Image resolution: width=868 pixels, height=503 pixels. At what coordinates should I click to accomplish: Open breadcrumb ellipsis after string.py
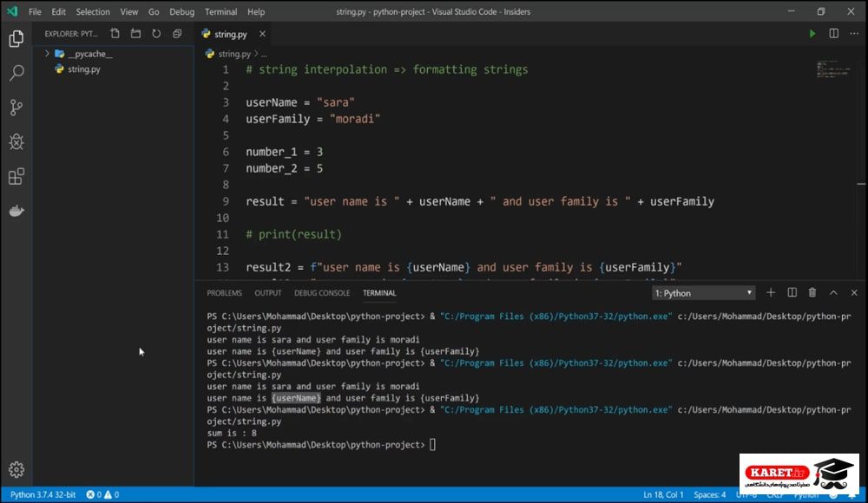(264, 55)
